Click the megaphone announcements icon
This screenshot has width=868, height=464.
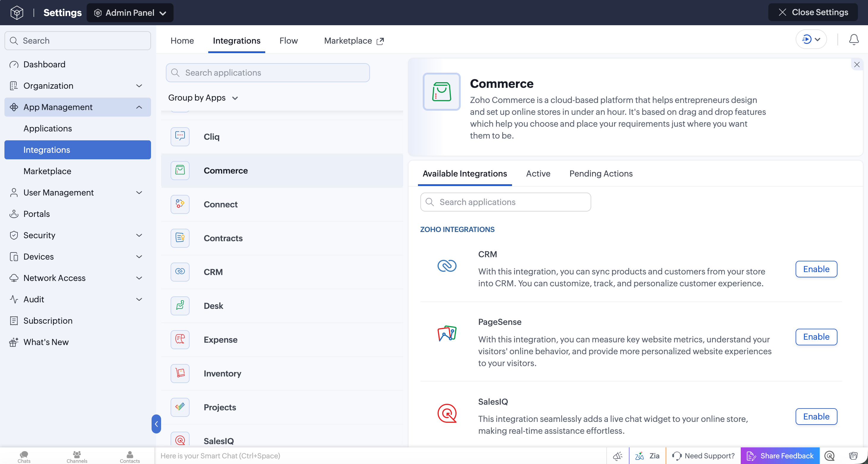(618, 456)
